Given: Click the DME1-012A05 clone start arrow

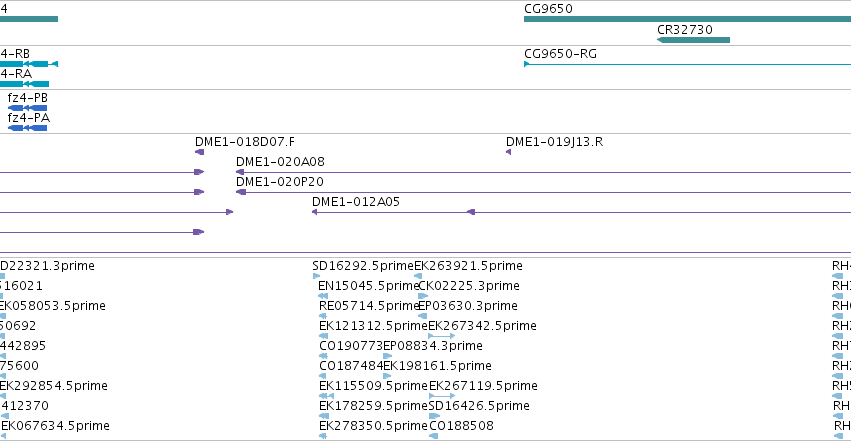Looking at the screenshot, I should pos(314,212).
